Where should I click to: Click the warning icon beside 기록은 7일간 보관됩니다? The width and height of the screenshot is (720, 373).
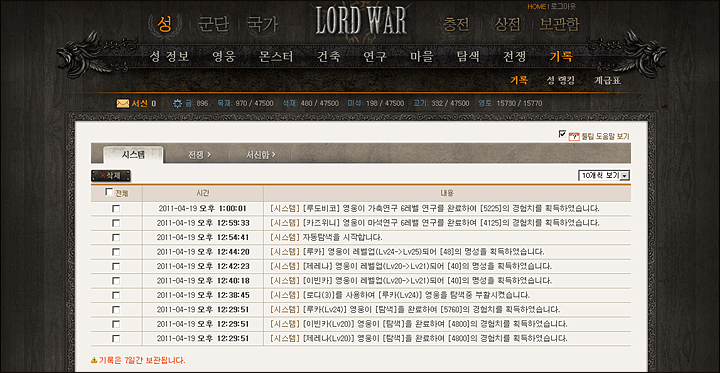pyautogui.click(x=94, y=360)
